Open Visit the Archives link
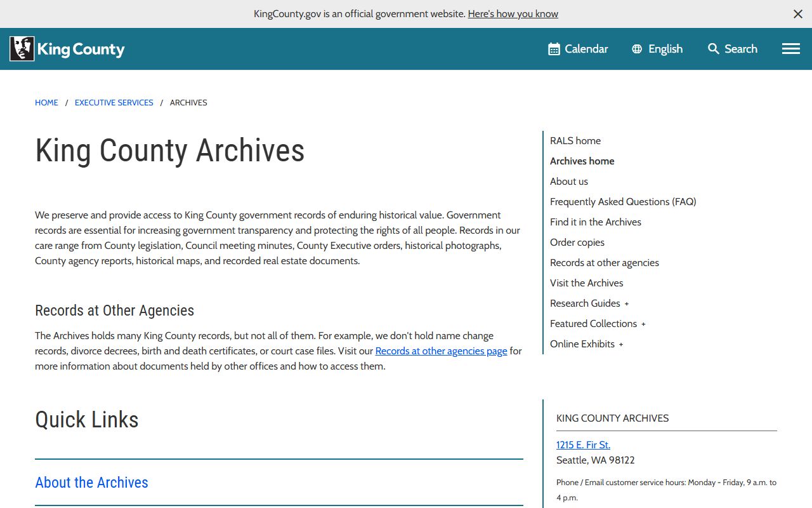This screenshot has width=812, height=508. pos(587,283)
